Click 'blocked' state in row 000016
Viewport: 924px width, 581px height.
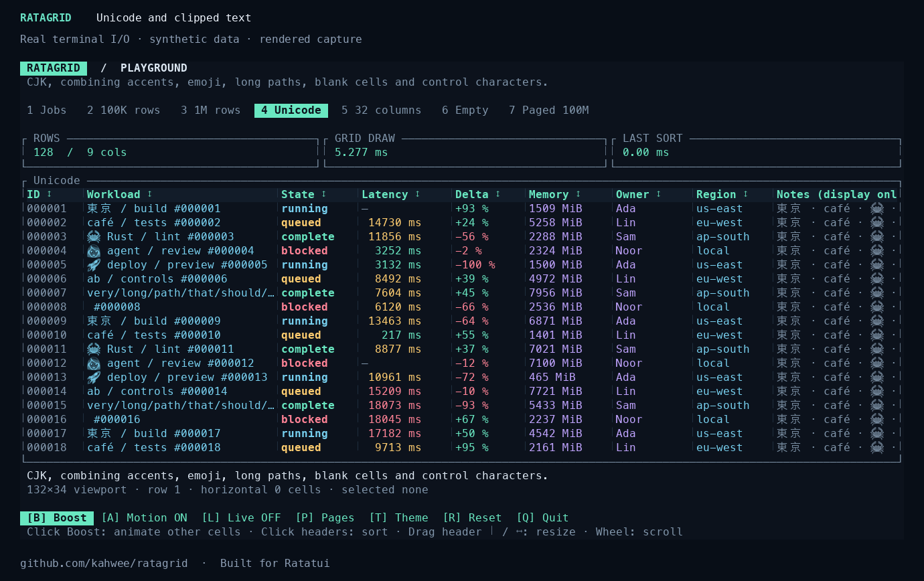[305, 419]
